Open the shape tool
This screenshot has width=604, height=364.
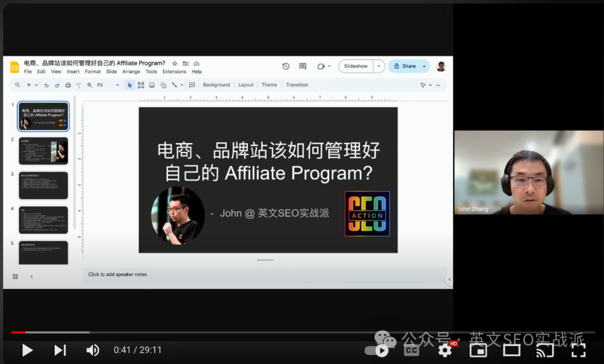pyautogui.click(x=163, y=85)
